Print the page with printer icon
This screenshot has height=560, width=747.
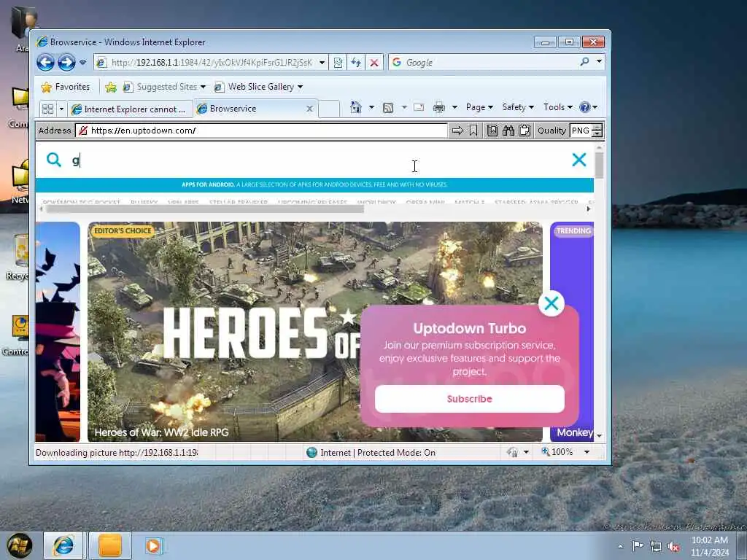pyautogui.click(x=438, y=108)
